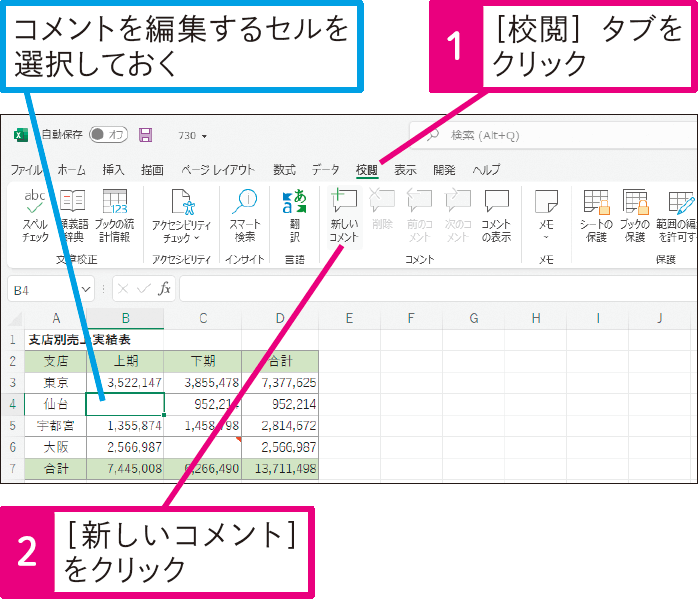Click the purple Save icon
This screenshot has width=698, height=599.
(146, 135)
